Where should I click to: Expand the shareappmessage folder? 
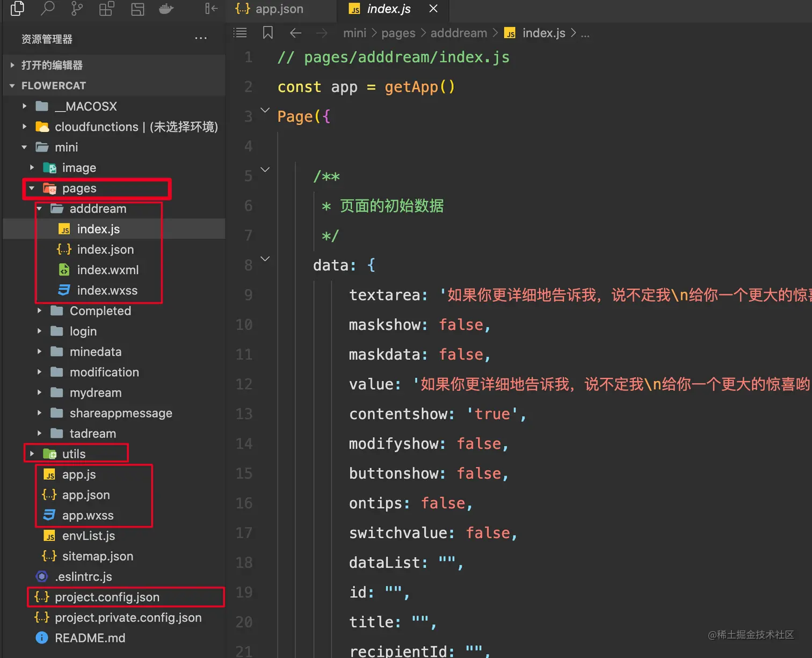click(x=114, y=413)
